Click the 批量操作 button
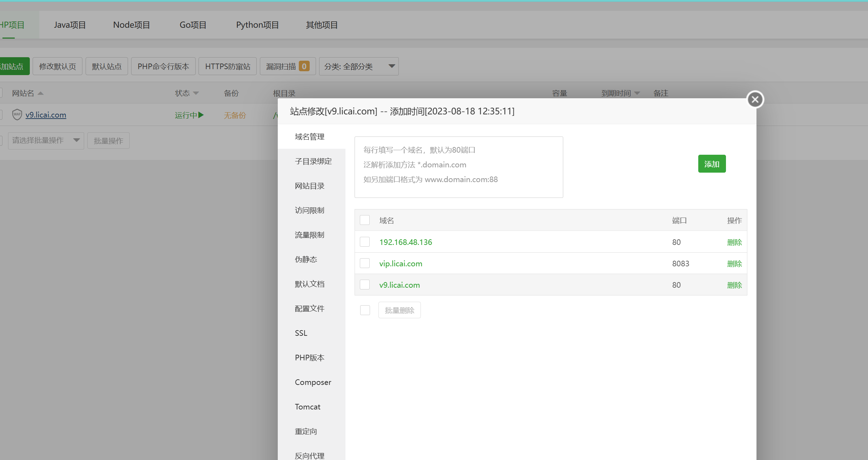Image resolution: width=868 pixels, height=460 pixels. point(108,141)
